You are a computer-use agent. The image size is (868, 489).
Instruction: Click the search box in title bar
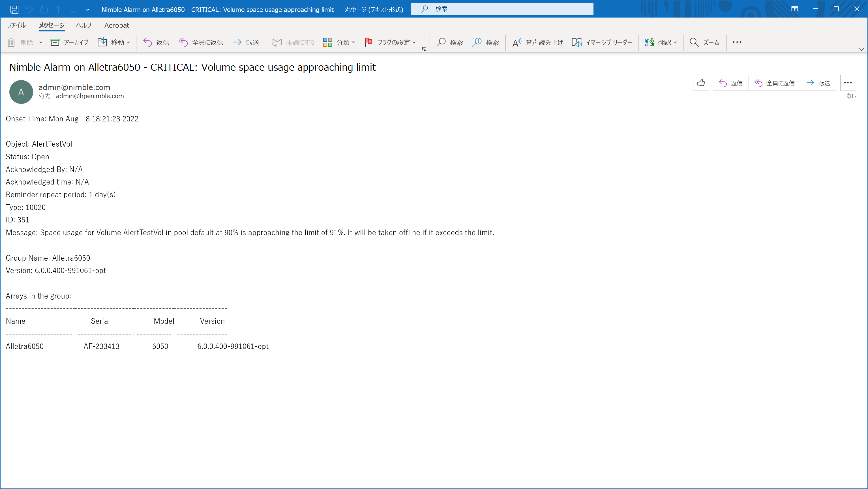[x=502, y=9]
